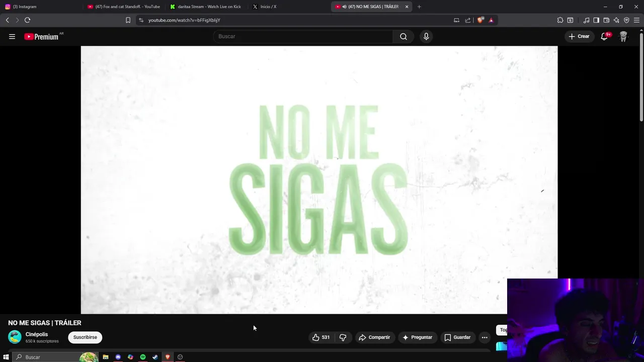
Task: Share this page from address bar
Action: pos(468,20)
